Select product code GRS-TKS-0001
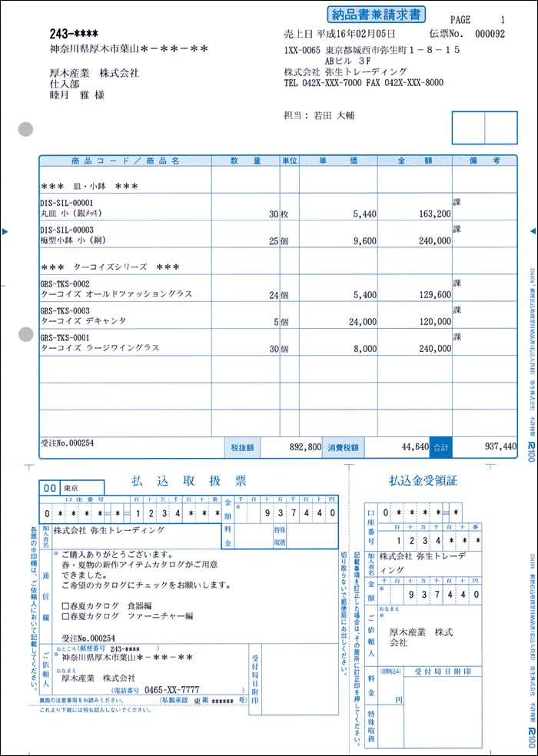The height and width of the screenshot is (756, 538). pyautogui.click(x=65, y=339)
